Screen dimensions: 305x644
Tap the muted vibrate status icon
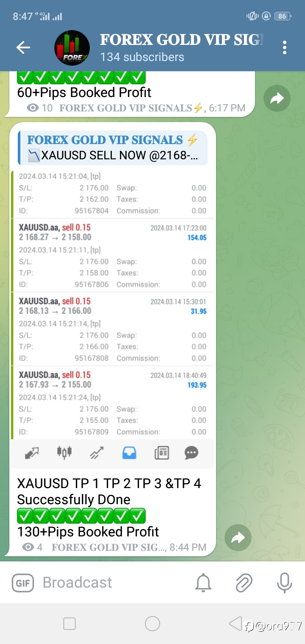[252, 16]
